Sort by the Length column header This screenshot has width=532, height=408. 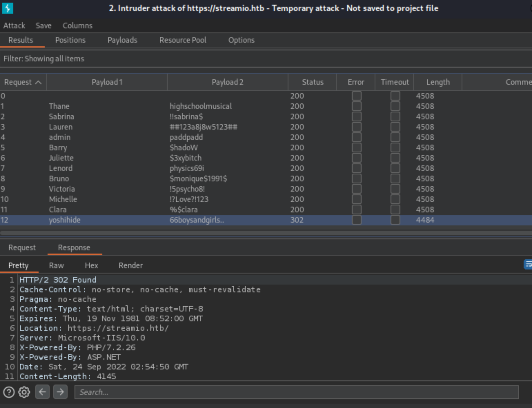pos(438,82)
